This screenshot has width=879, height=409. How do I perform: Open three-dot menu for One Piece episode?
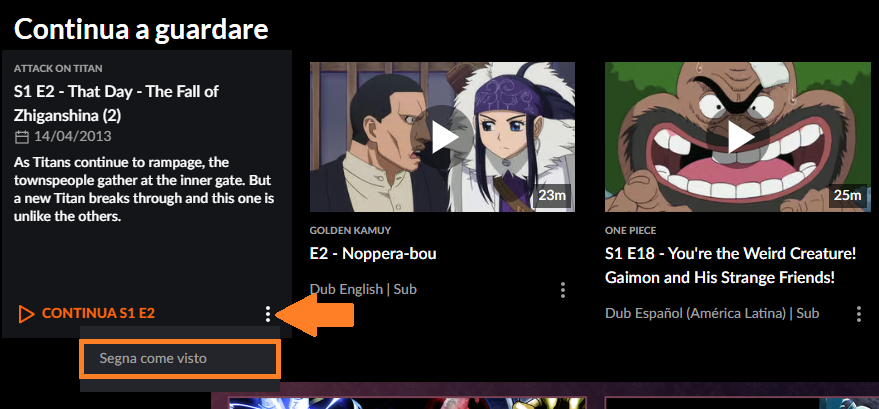click(x=859, y=313)
